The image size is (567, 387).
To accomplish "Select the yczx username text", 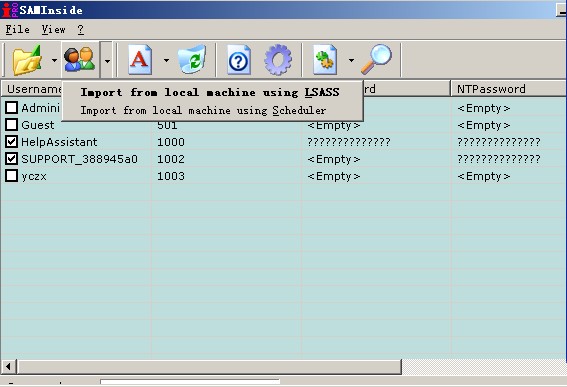I will 34,177.
